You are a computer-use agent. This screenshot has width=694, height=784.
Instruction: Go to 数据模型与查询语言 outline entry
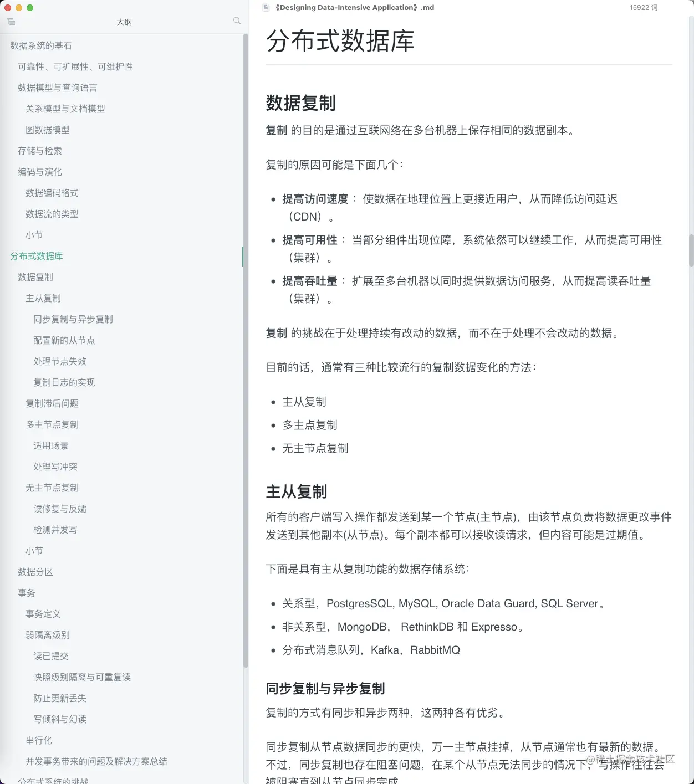pos(58,88)
